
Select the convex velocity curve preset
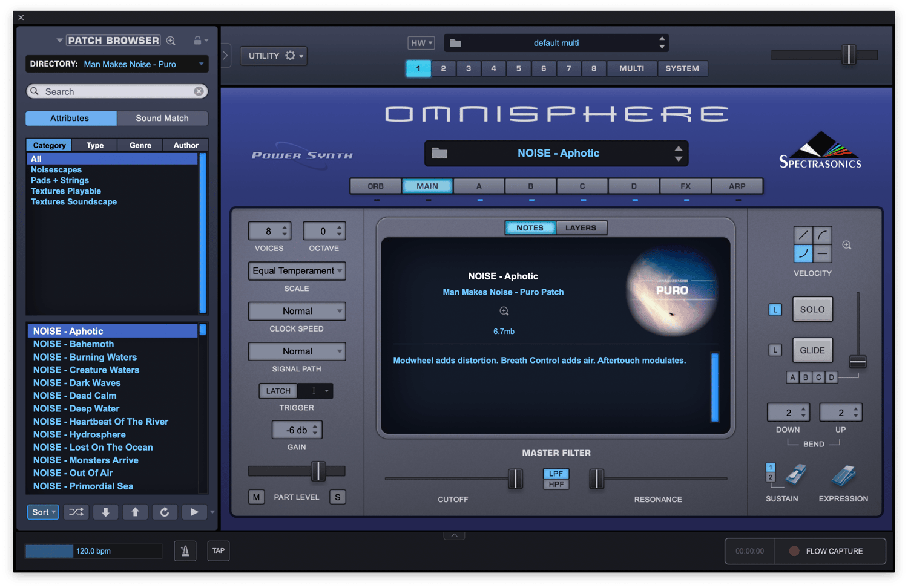coord(823,235)
